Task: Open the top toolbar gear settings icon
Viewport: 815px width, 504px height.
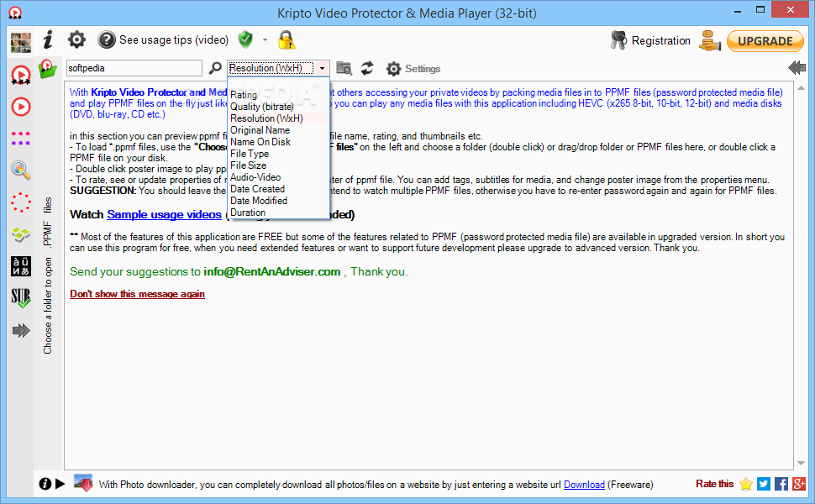Action: pos(76,39)
